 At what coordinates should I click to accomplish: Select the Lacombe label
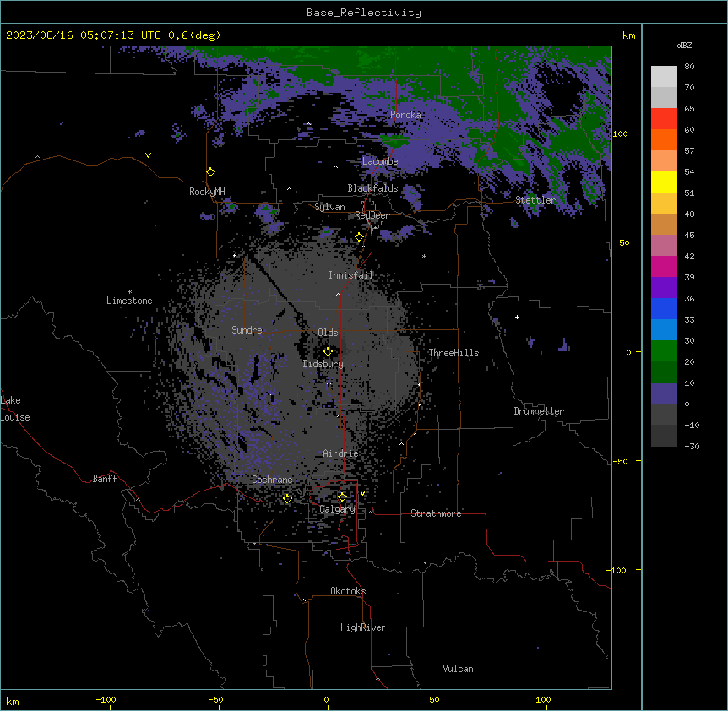coord(380,161)
